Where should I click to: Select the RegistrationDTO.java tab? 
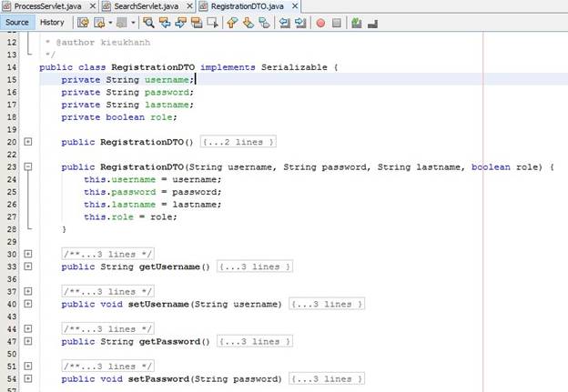tap(248, 6)
